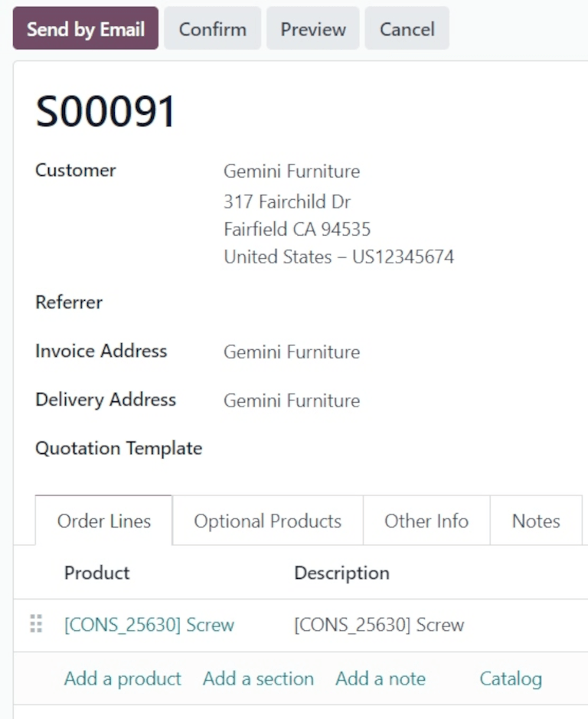Edit the Invoice Address field
Screen dimensions: 588x719
click(x=291, y=351)
